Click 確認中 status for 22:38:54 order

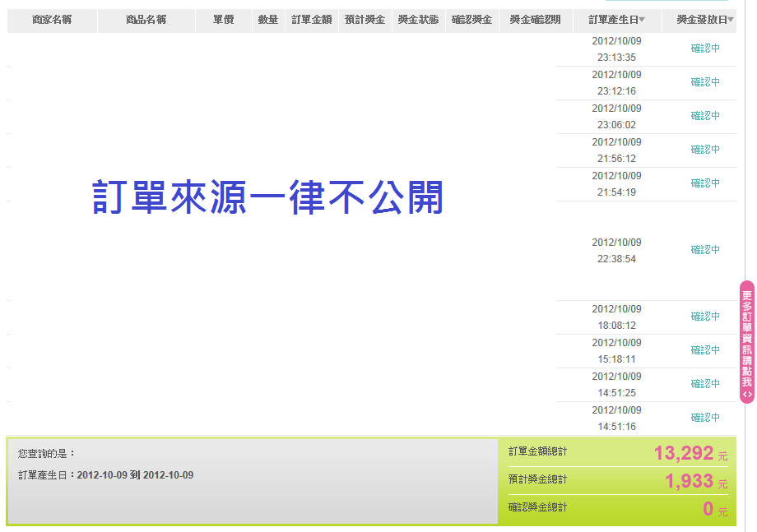705,250
